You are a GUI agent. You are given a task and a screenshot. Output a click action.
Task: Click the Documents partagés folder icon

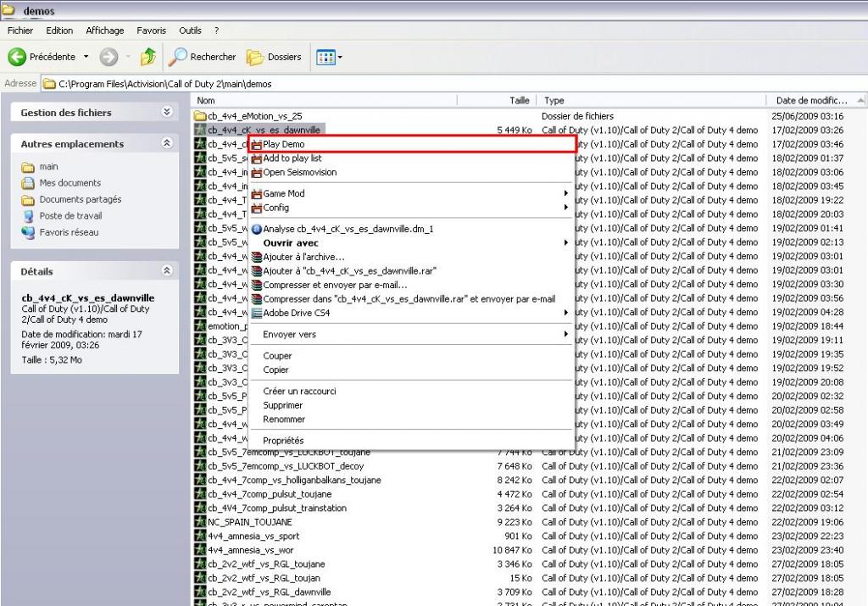click(28, 200)
